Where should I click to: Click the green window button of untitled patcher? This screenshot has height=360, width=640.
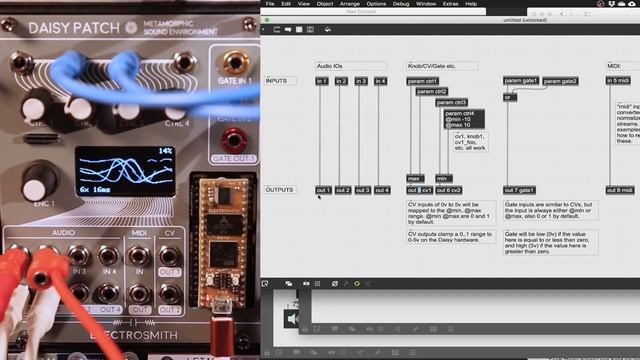click(x=267, y=20)
